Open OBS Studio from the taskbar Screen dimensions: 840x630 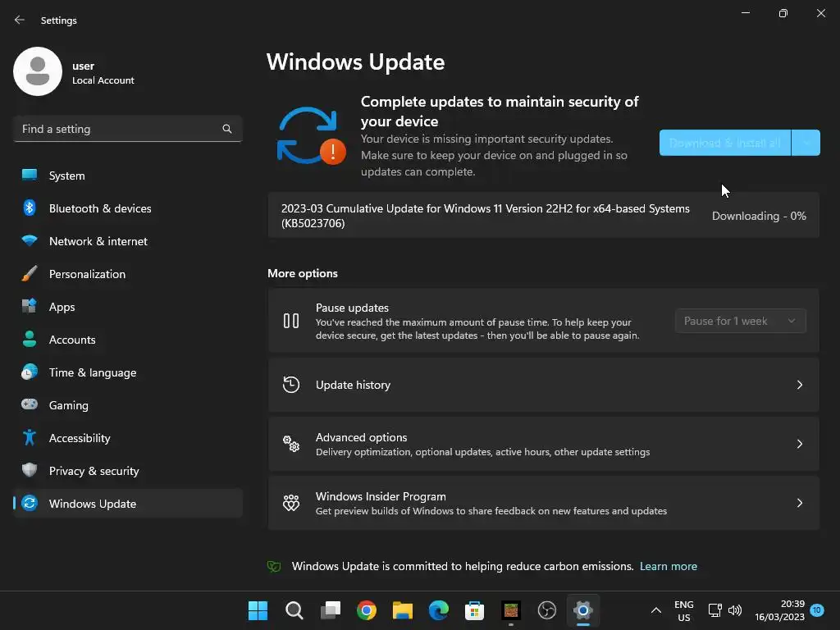pos(547,610)
